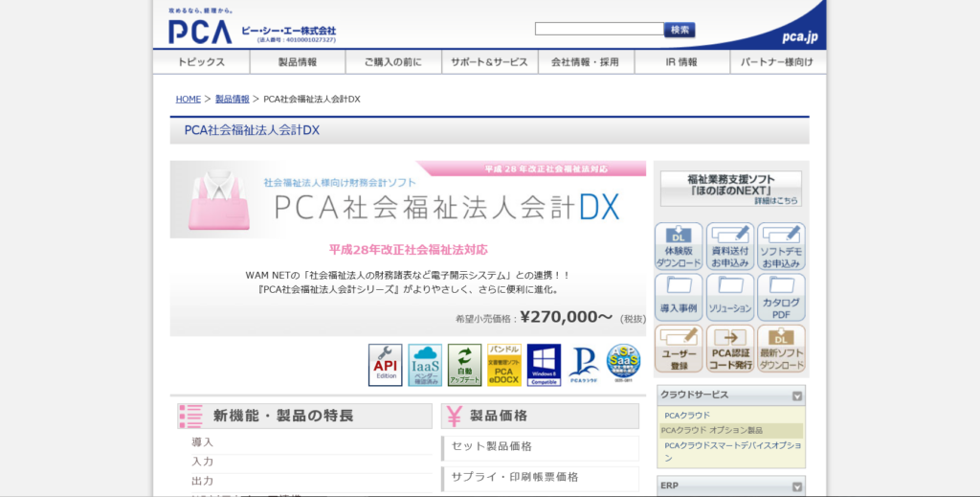The height and width of the screenshot is (497, 980).
Task: Open PCAクラウドスマートデバイスオプション link
Action: [732, 451]
